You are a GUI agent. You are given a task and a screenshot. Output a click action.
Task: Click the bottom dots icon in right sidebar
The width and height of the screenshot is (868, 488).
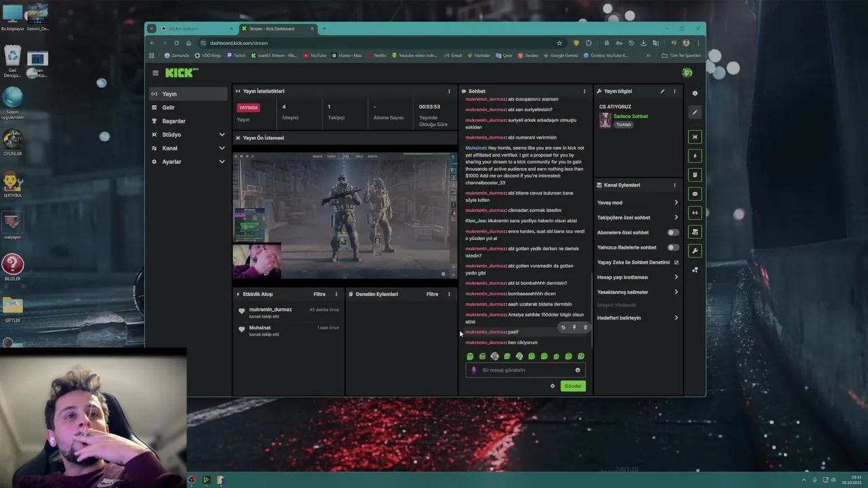[694, 270]
